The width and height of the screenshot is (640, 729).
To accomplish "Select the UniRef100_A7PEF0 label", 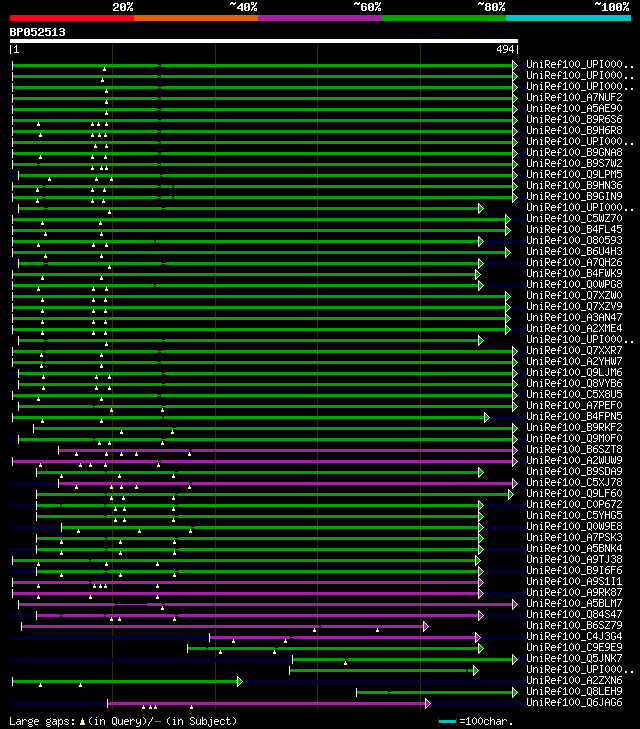I will pyautogui.click(x=574, y=405).
